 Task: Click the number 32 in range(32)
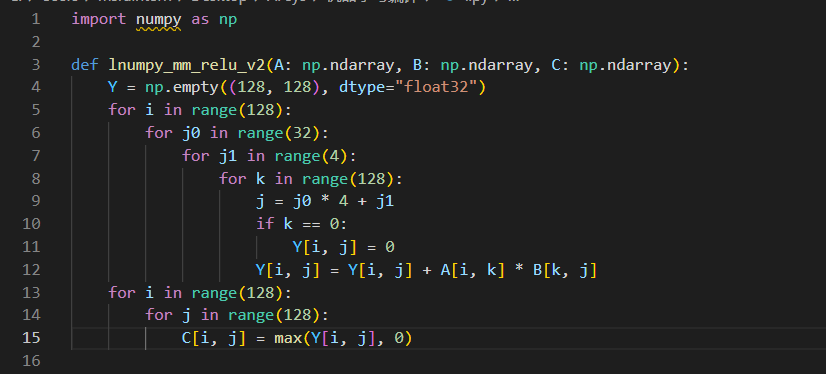(x=302, y=133)
